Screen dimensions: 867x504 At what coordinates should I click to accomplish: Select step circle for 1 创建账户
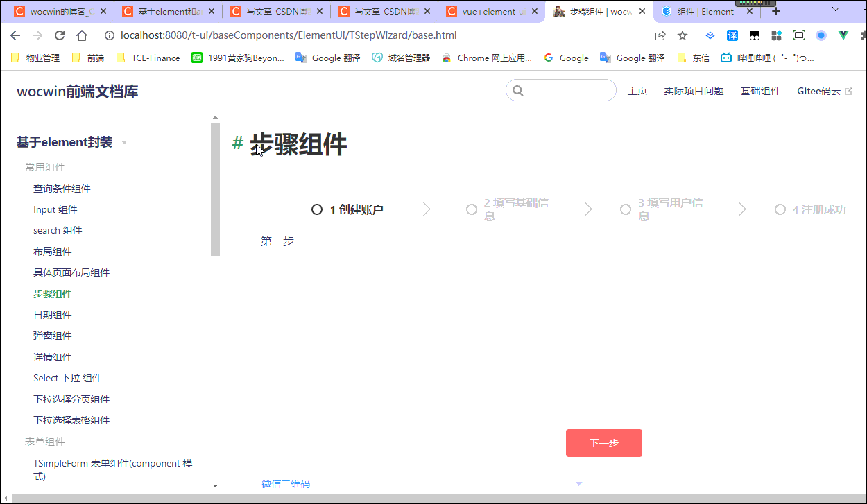tap(317, 209)
